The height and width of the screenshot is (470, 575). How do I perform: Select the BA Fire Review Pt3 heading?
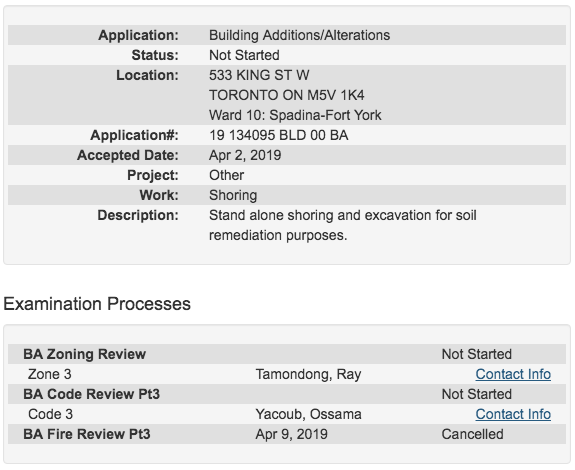pyautogui.click(x=87, y=434)
